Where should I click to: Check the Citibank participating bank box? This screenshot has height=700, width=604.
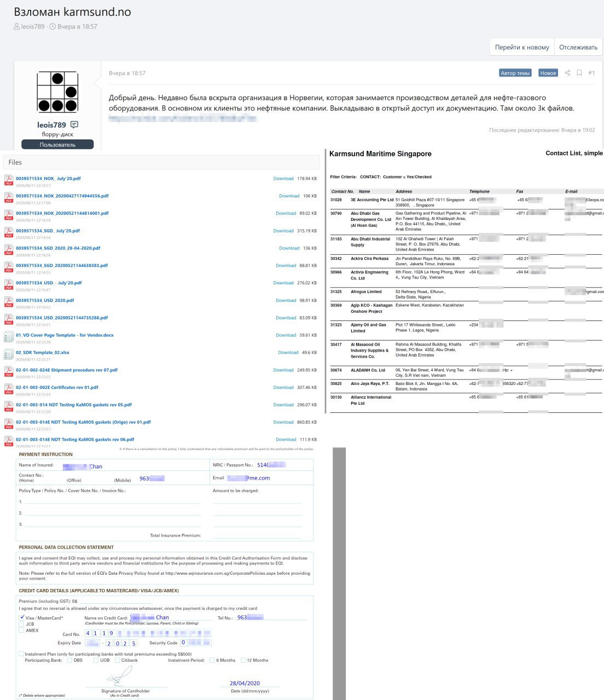click(117, 660)
